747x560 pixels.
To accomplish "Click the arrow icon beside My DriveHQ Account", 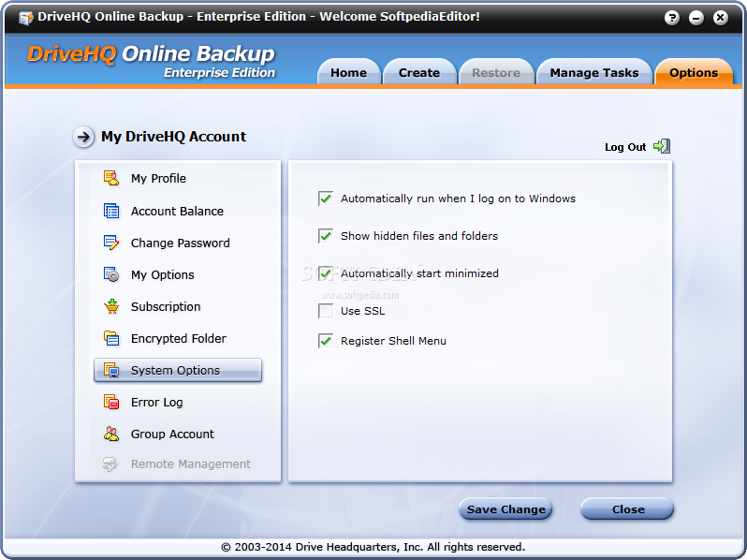I will pyautogui.click(x=83, y=138).
